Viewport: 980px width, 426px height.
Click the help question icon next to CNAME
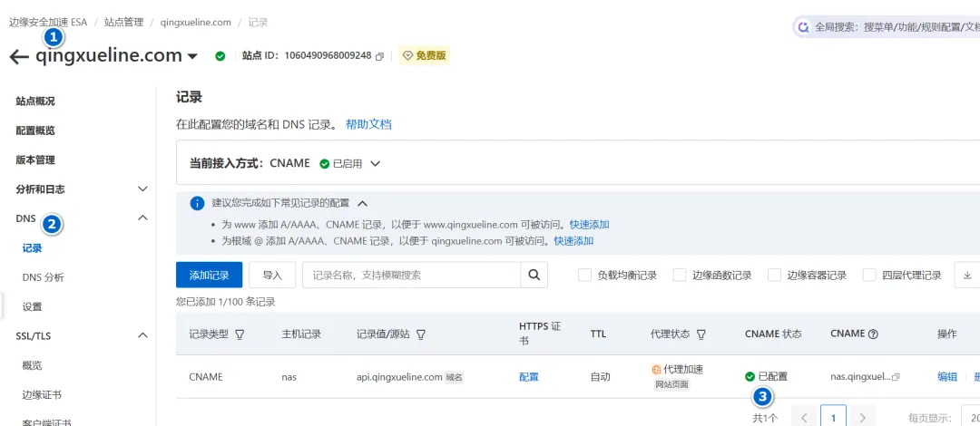coord(873,334)
